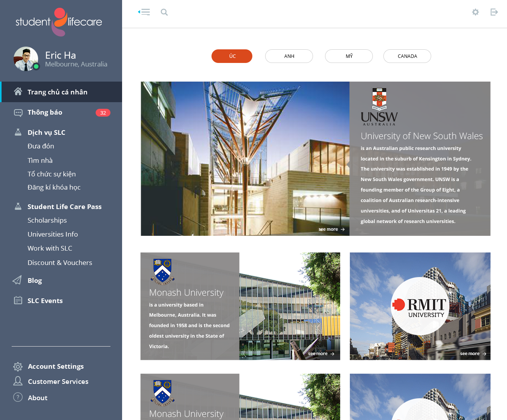Click the UNSW campus building photo
This screenshot has width=507, height=420.
tap(245, 159)
